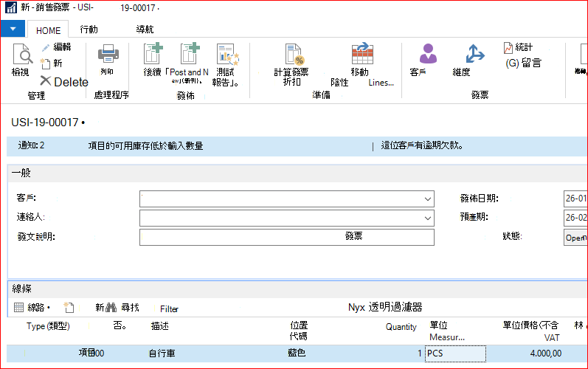Click the Post and New icon

pos(190,54)
